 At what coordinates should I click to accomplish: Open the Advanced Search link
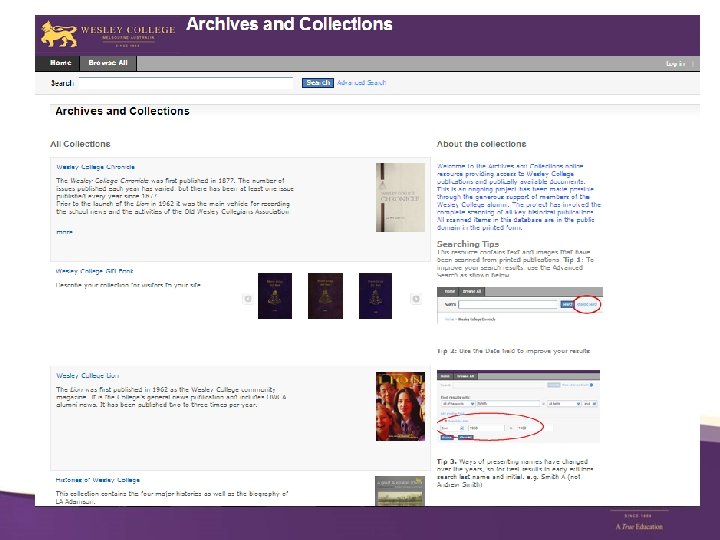click(361, 83)
